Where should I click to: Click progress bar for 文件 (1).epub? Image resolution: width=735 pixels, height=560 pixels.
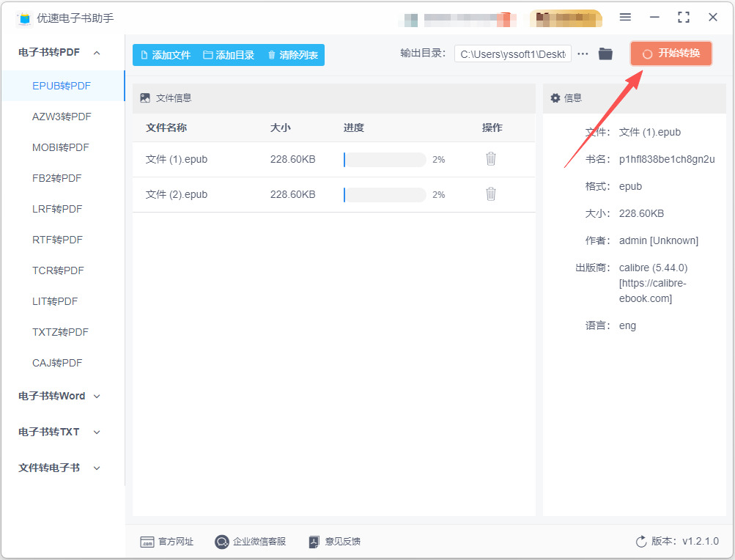[x=385, y=160]
